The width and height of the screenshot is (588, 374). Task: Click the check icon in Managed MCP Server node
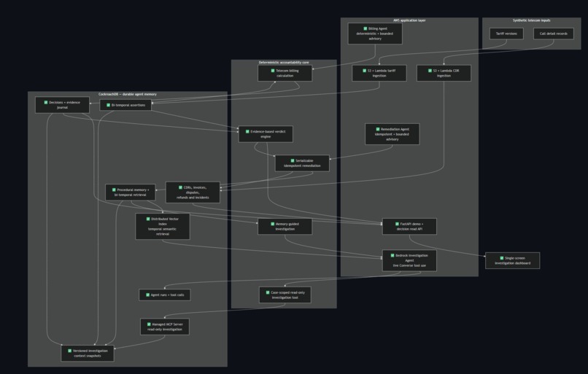pyautogui.click(x=149, y=324)
